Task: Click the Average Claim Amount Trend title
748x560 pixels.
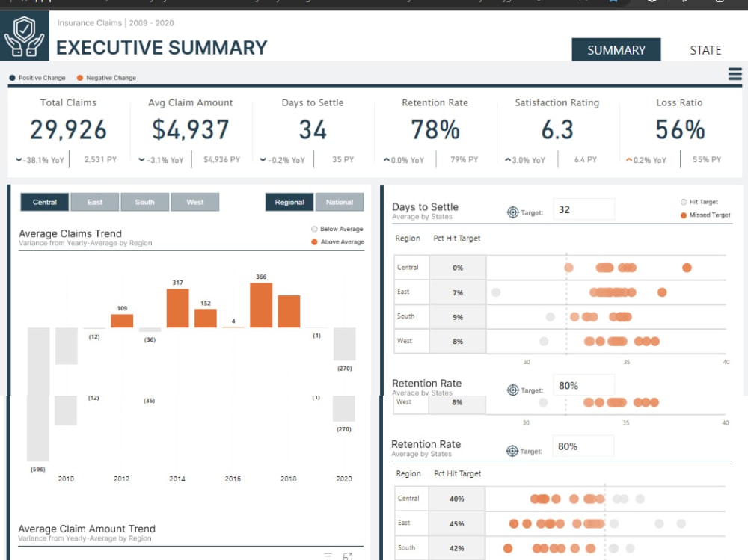Action: [x=87, y=529]
